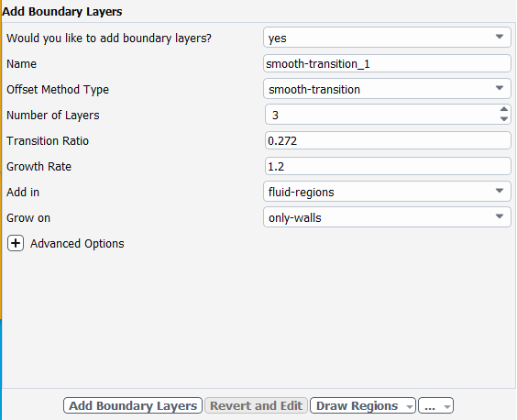The height and width of the screenshot is (420, 517).
Task: Click the Add Boundary Layers button
Action: click(x=133, y=405)
